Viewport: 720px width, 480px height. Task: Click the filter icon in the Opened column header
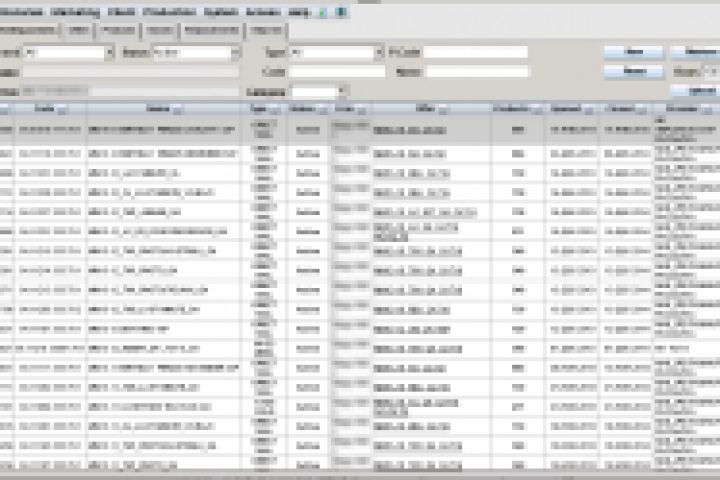(x=588, y=110)
